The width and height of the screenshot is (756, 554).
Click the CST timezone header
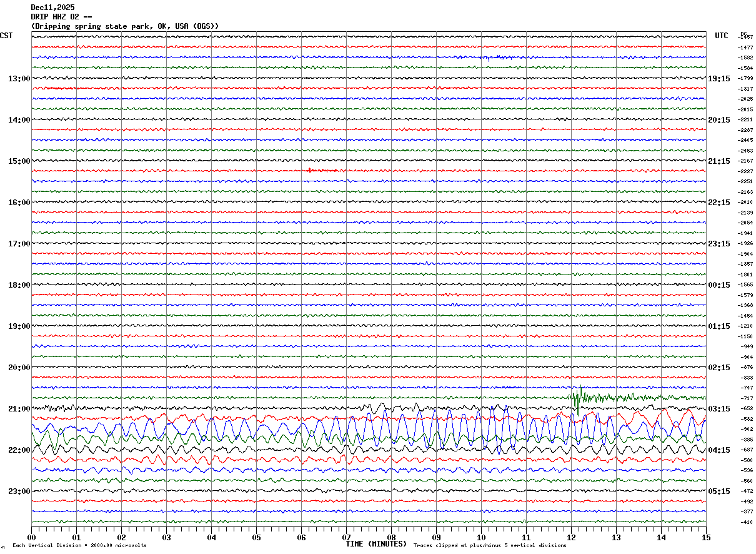tap(6, 36)
